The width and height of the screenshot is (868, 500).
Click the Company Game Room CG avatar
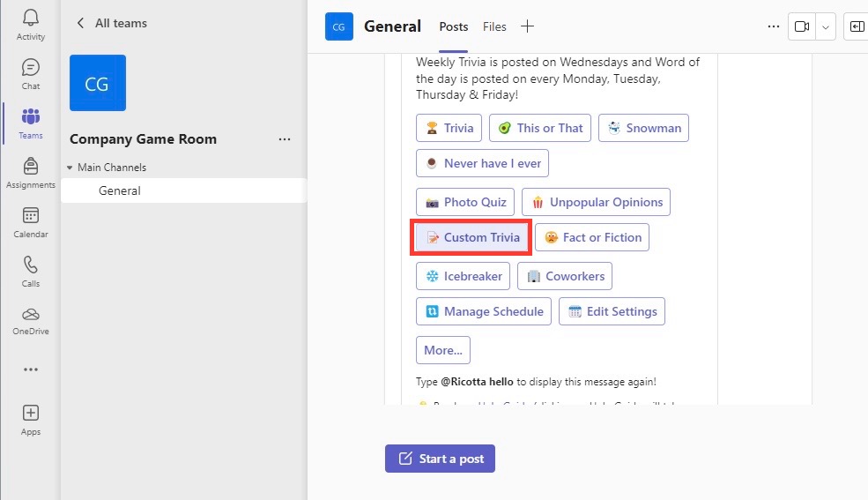(98, 83)
